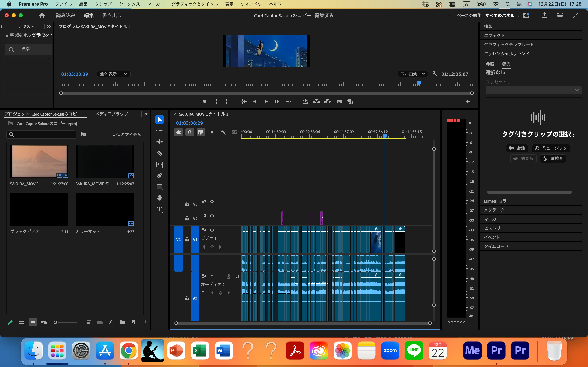Select the Ripple Edit tool
This screenshot has width=588, height=367.
(x=159, y=142)
